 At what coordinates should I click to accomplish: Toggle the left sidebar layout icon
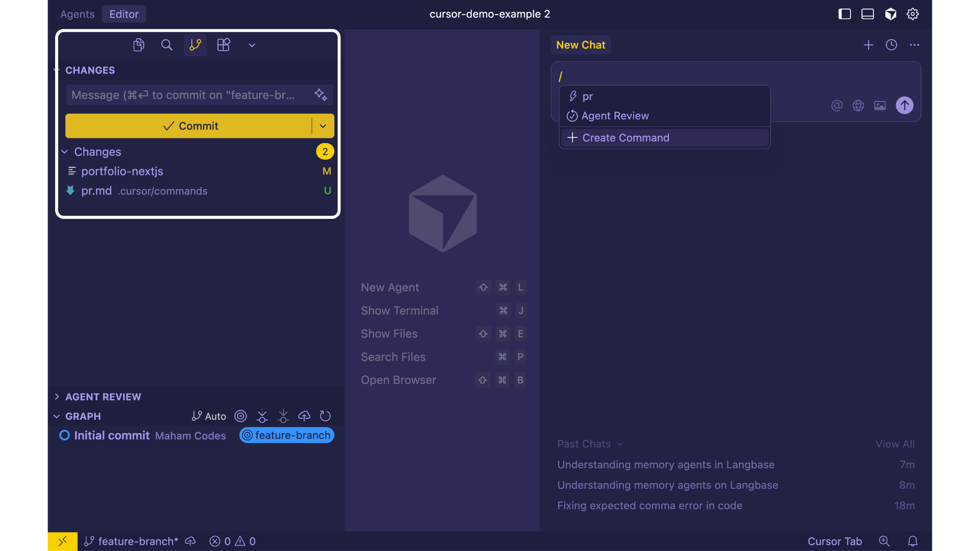[845, 14]
